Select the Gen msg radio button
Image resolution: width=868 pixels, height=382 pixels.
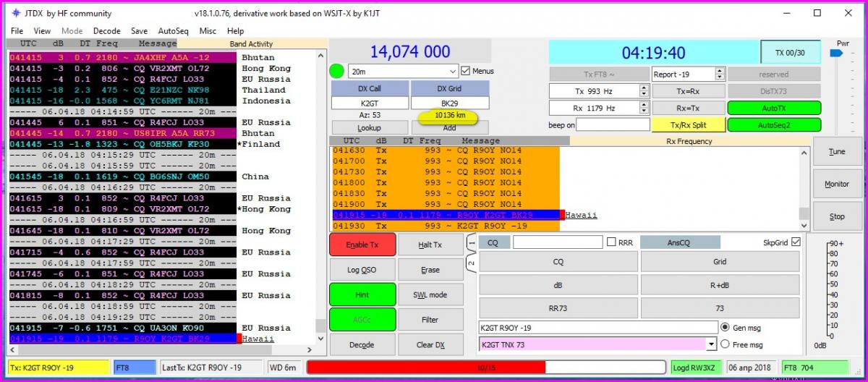(726, 328)
